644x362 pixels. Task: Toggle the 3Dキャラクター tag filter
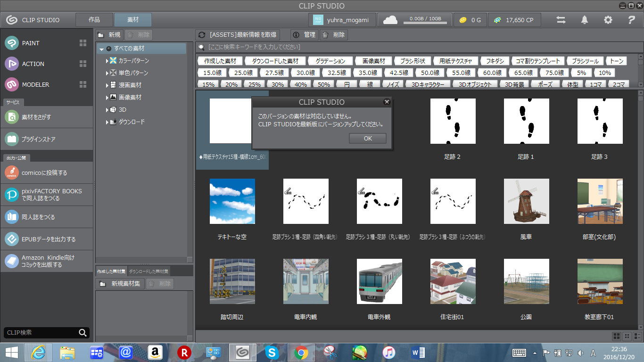click(x=428, y=85)
